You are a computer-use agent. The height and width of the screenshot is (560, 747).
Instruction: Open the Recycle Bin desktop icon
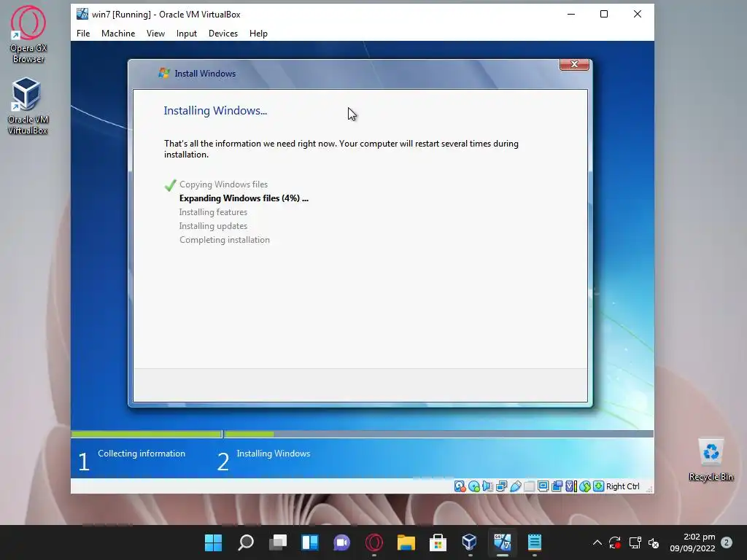pos(711,459)
